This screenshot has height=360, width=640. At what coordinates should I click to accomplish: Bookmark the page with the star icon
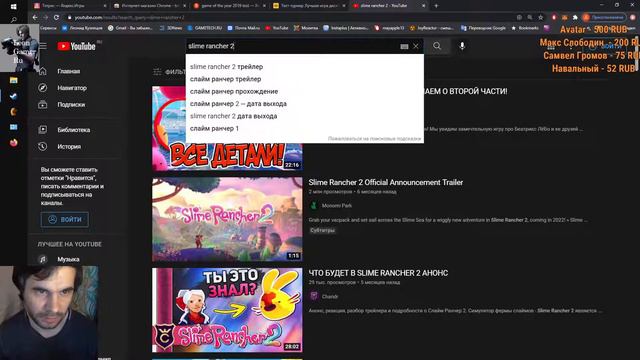pyautogui.click(x=541, y=17)
